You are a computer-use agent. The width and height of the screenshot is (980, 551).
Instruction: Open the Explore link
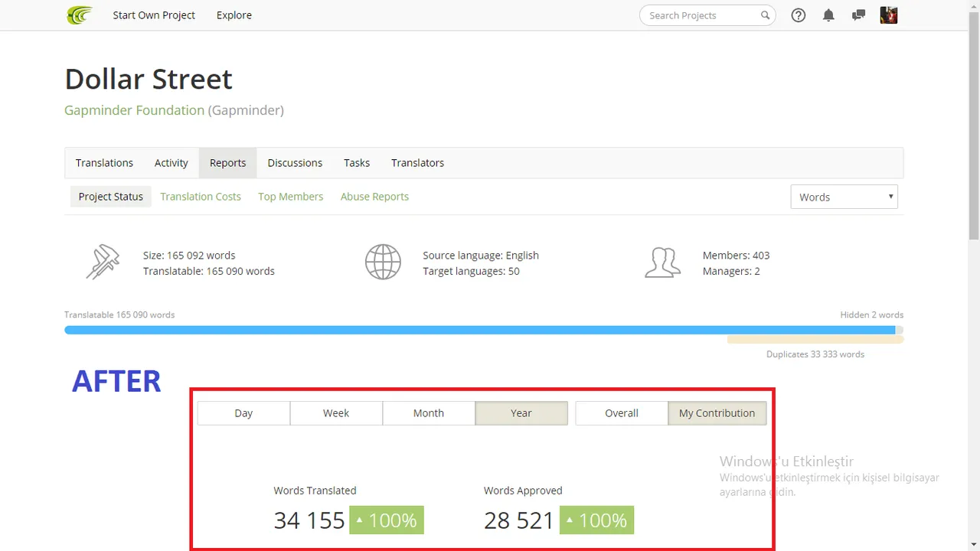234,15
